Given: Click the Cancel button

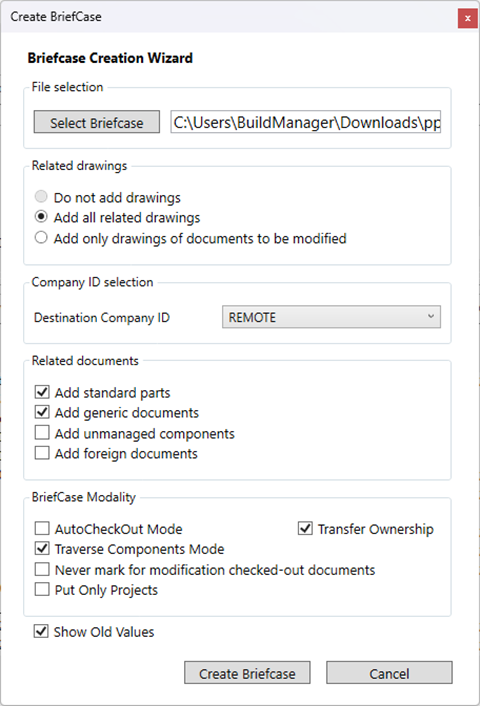Looking at the screenshot, I should 389,673.
